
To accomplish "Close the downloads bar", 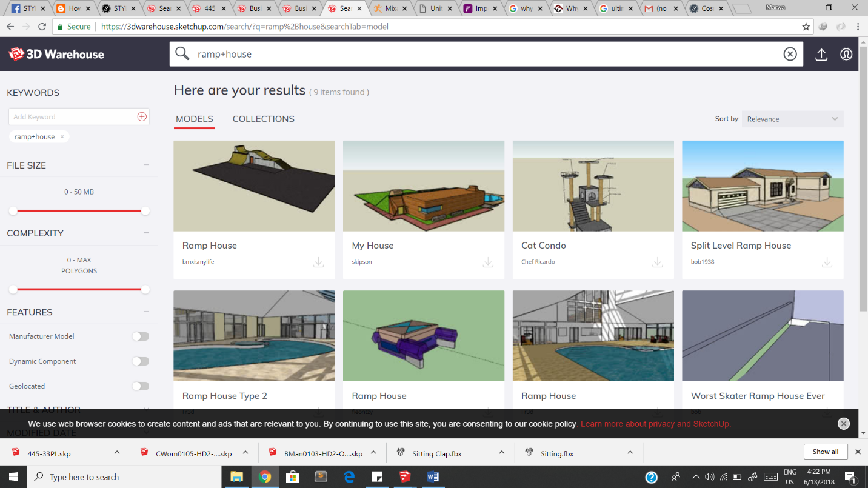I will tap(858, 452).
